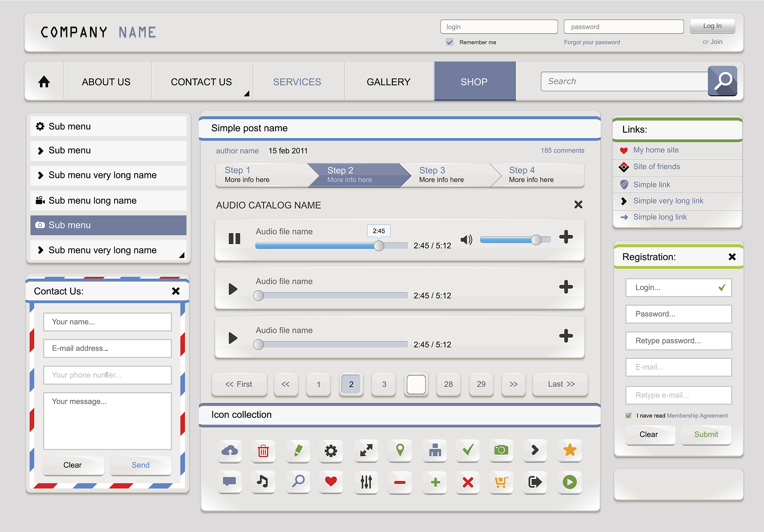Image resolution: width=764 pixels, height=532 pixels.
Task: Click the equalizer sliders icon
Action: (x=366, y=482)
